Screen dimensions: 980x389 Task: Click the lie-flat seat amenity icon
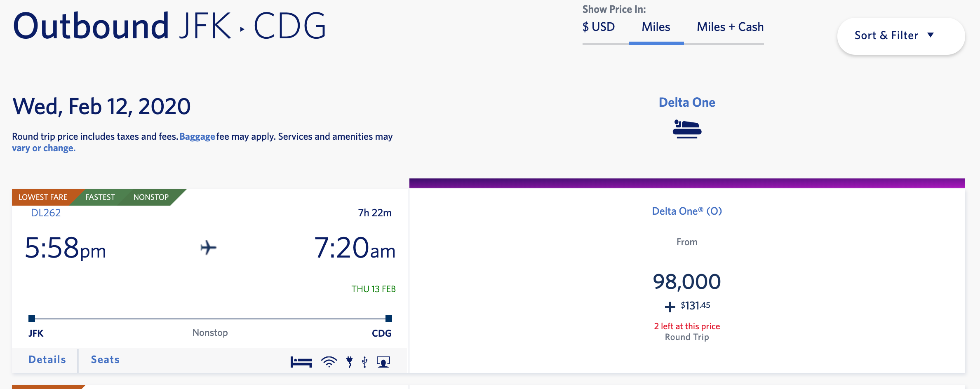[301, 362]
